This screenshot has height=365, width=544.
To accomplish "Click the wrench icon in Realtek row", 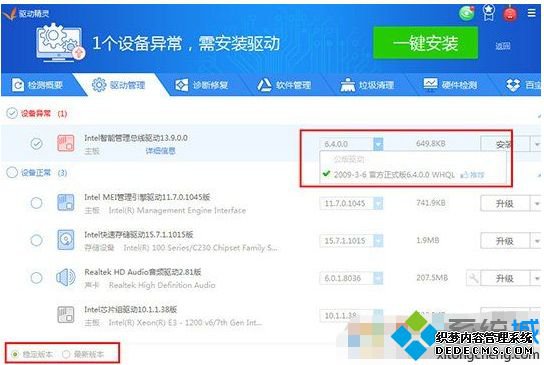I will 473,278.
